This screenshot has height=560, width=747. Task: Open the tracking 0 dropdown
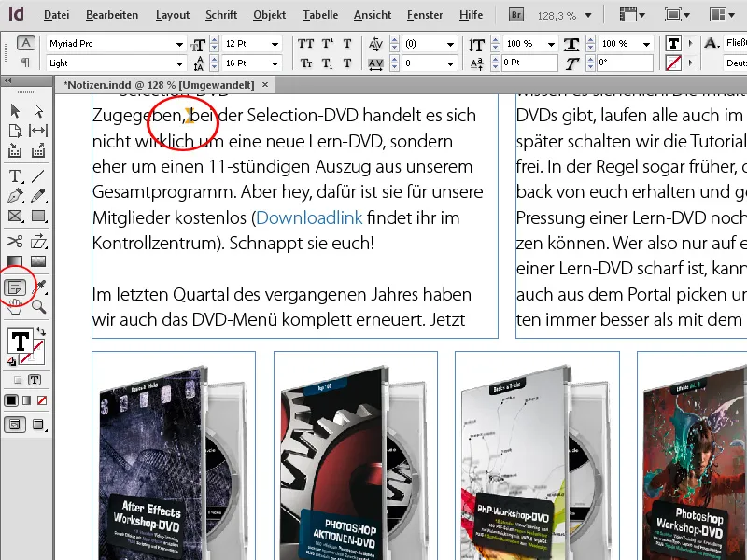450,63
